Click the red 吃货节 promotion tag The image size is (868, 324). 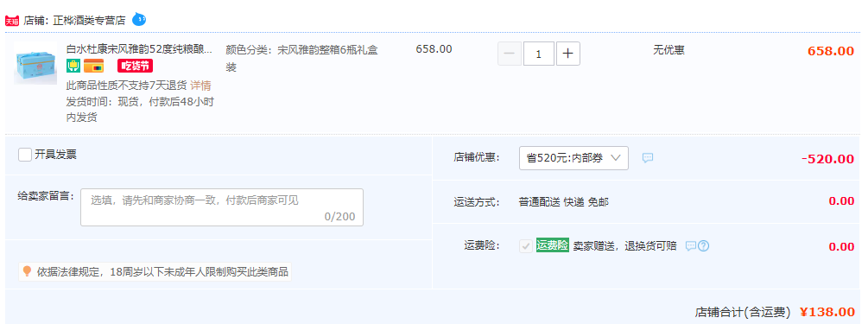pyautogui.click(x=135, y=67)
